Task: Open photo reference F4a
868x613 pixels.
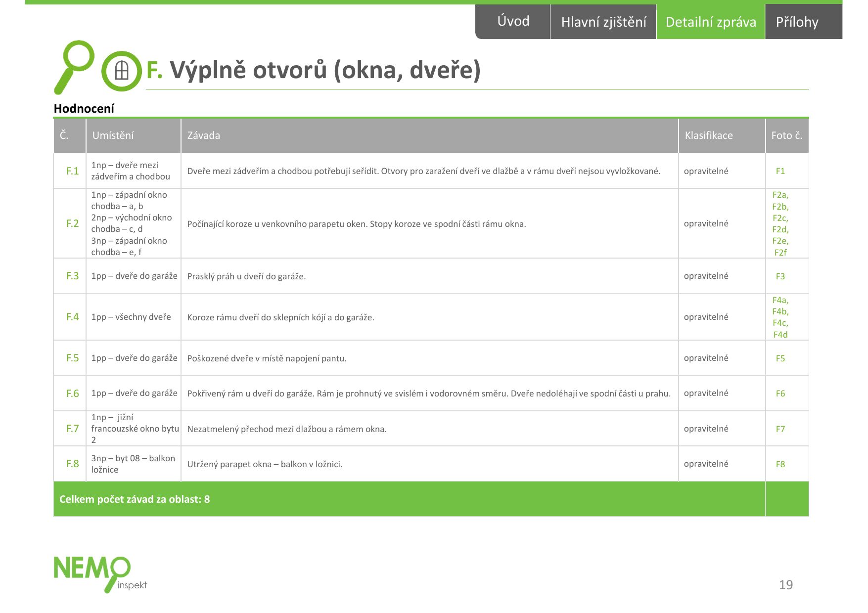Action: click(x=780, y=300)
